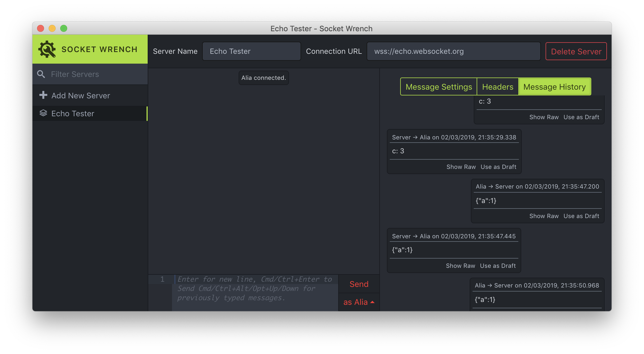Click the green maximize window button
The width and height of the screenshot is (644, 354).
pyautogui.click(x=64, y=28)
